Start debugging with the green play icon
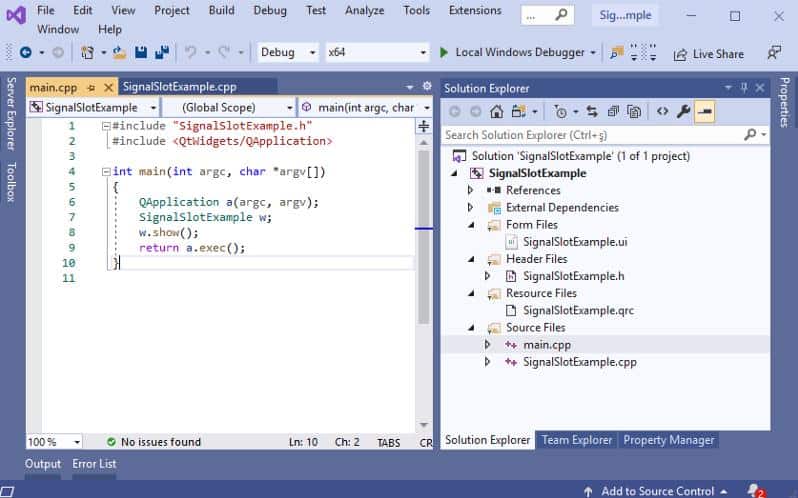Image resolution: width=798 pixels, height=498 pixels. (443, 52)
